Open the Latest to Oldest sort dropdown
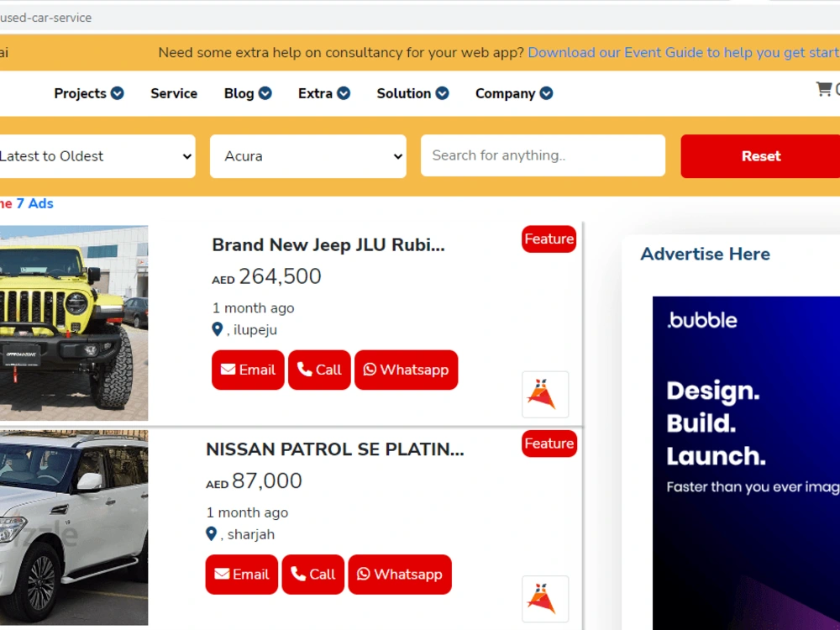Viewport: 840px width, 630px height. (97, 156)
